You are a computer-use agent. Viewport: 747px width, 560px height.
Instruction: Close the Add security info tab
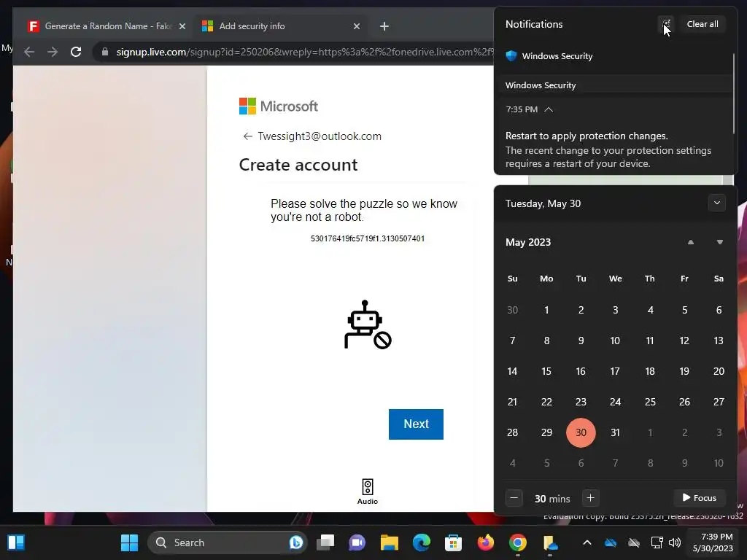pyautogui.click(x=356, y=26)
